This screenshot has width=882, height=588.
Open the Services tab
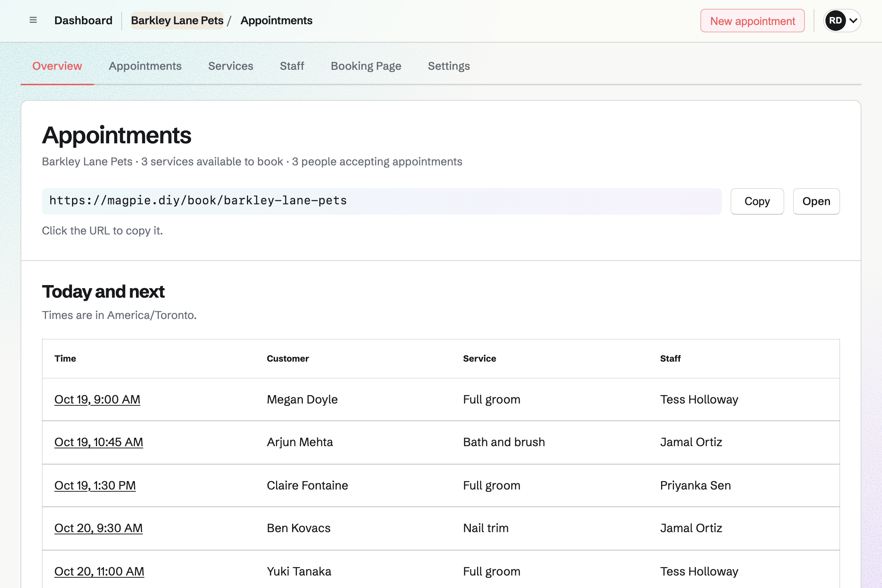click(231, 66)
